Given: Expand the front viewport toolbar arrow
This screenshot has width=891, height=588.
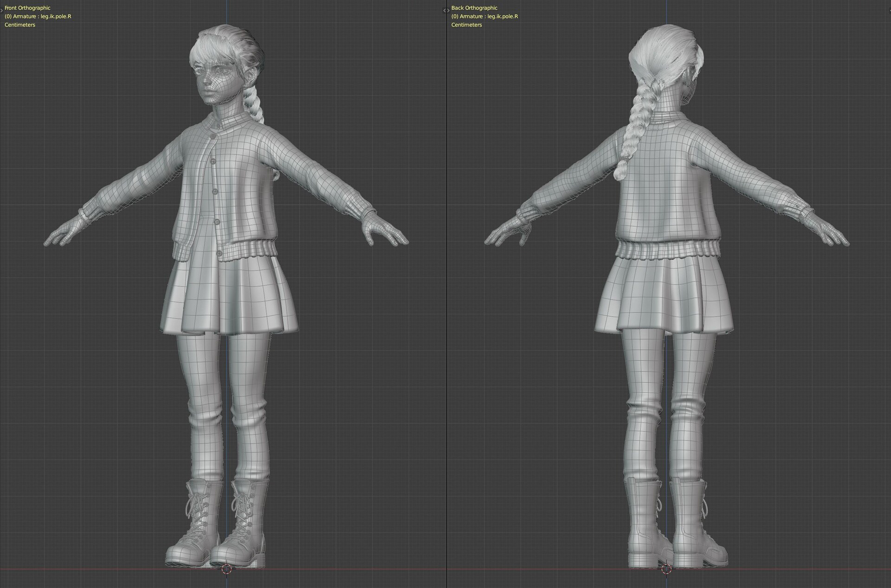Looking at the screenshot, I should pos(2,10).
